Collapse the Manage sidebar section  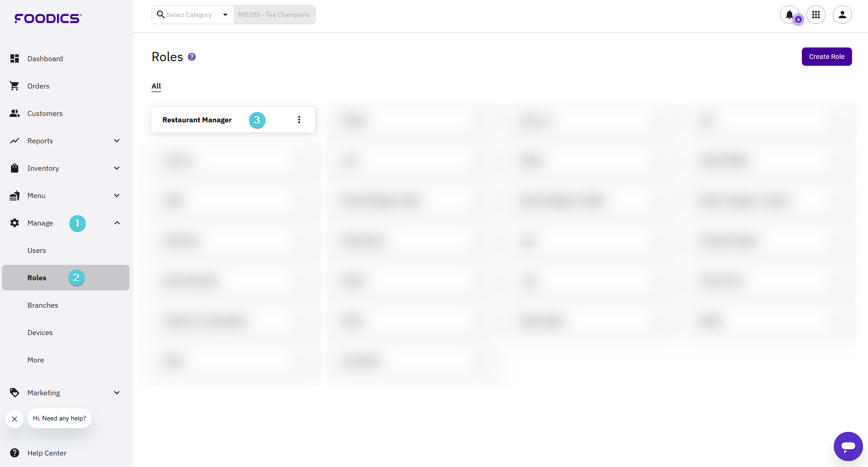[117, 223]
